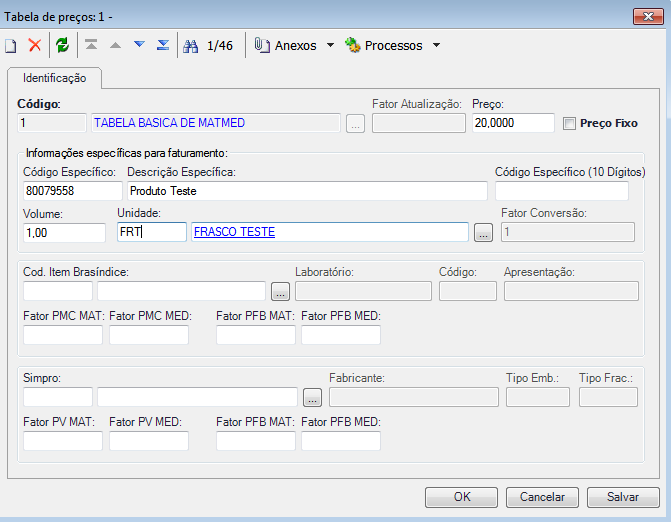Click the TABELA BASICA DE MATMED description
Image resolution: width=671 pixels, height=522 pixels.
(x=216, y=123)
